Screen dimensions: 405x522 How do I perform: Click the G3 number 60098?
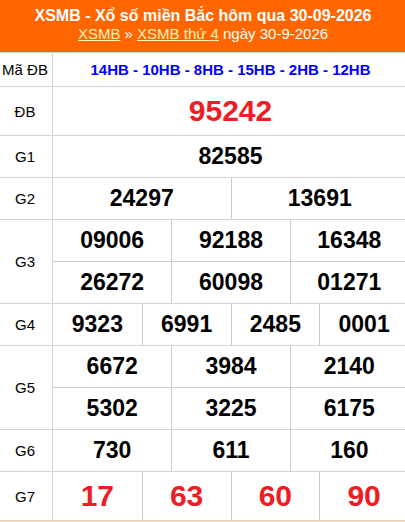pyautogui.click(x=231, y=282)
